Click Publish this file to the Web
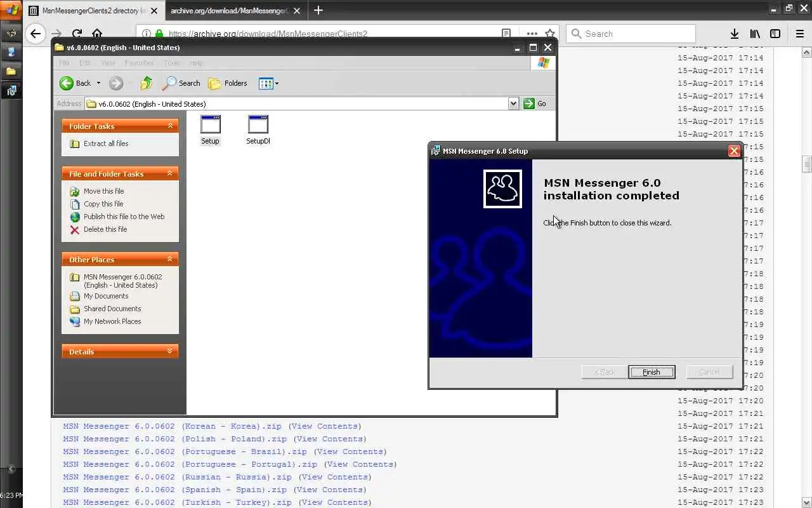The height and width of the screenshot is (508, 812). tap(117, 217)
